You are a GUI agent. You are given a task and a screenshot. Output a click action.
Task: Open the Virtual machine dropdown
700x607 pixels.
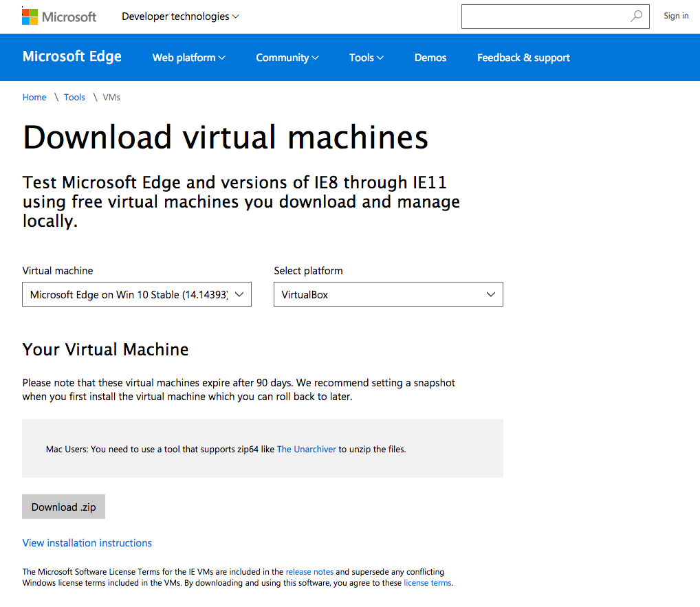coord(137,294)
